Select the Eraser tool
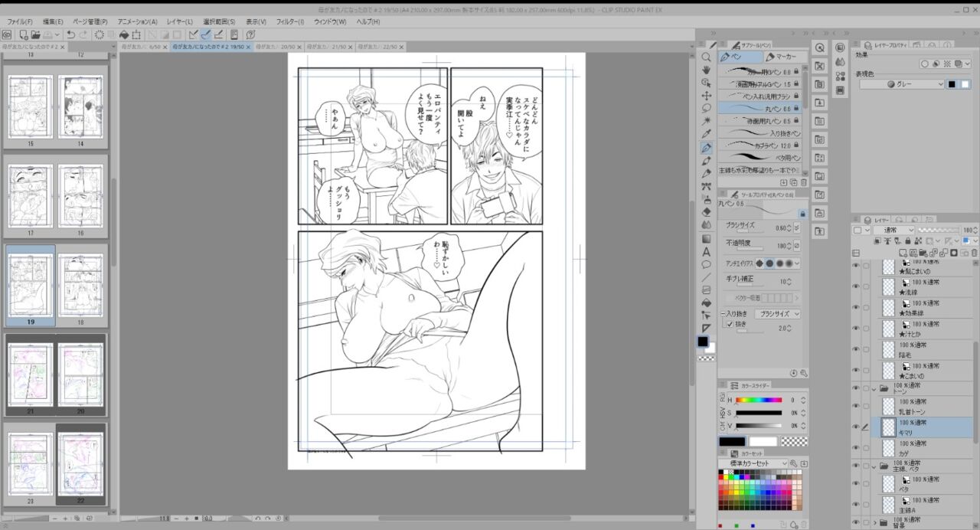The height and width of the screenshot is (530, 980). (x=706, y=212)
